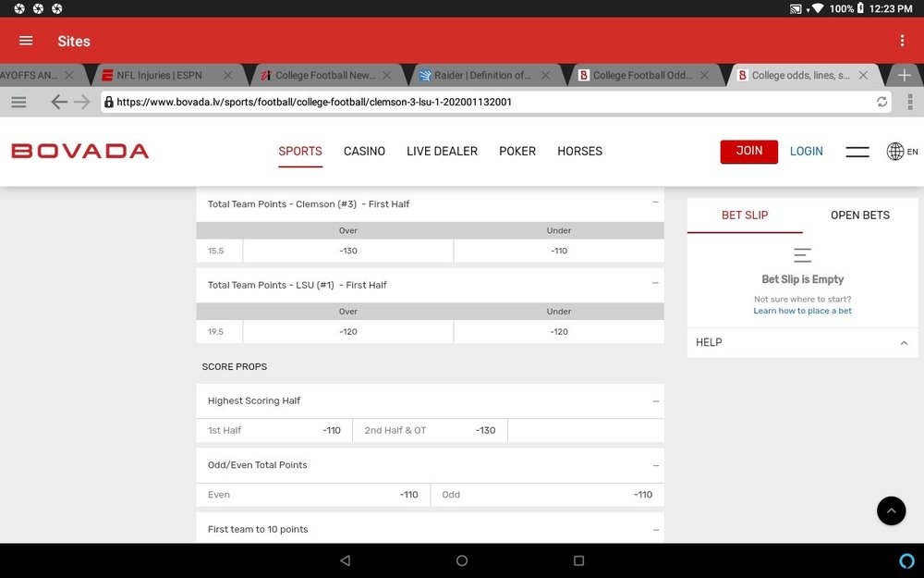Open the red header overflow menu
The image size is (924, 578).
[x=902, y=40]
